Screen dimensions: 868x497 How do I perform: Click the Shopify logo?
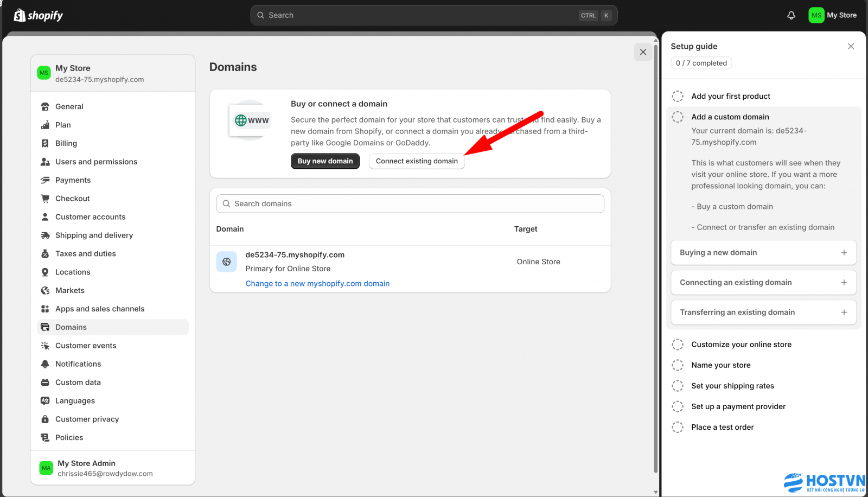(x=38, y=15)
